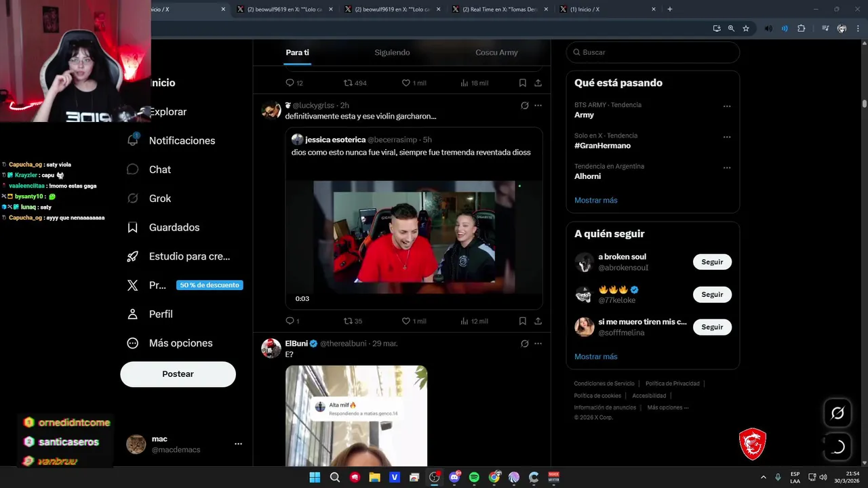Click the muted-tab speaker icon in Chrome toolbar
Image resolution: width=868 pixels, height=488 pixels.
(768, 28)
